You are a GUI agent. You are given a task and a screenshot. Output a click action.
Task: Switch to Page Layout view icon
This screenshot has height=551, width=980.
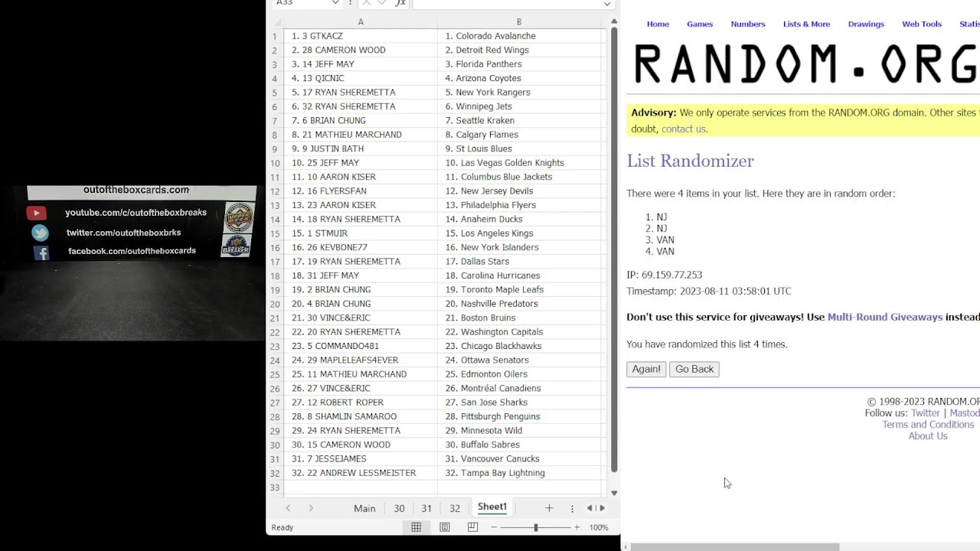(x=445, y=527)
